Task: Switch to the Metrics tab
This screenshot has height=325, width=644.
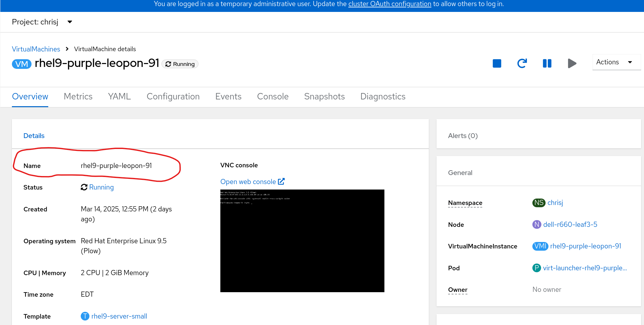Action: (x=78, y=97)
